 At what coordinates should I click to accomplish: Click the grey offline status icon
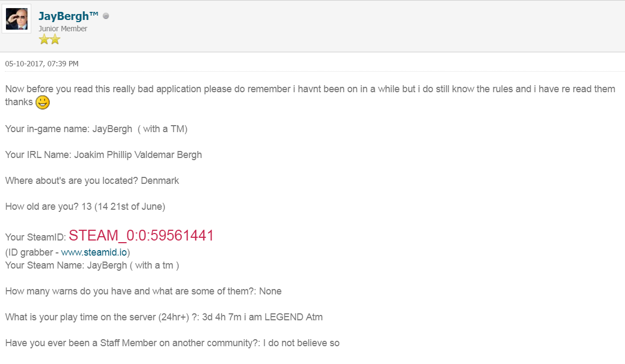click(x=106, y=16)
